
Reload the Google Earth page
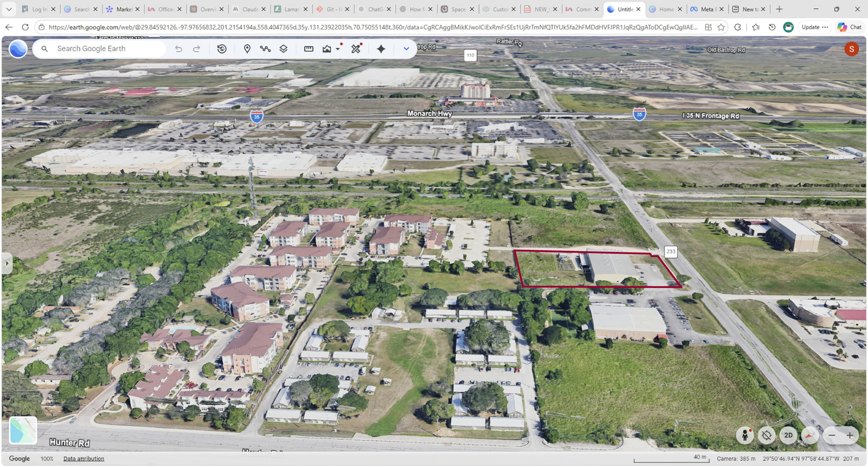point(25,27)
